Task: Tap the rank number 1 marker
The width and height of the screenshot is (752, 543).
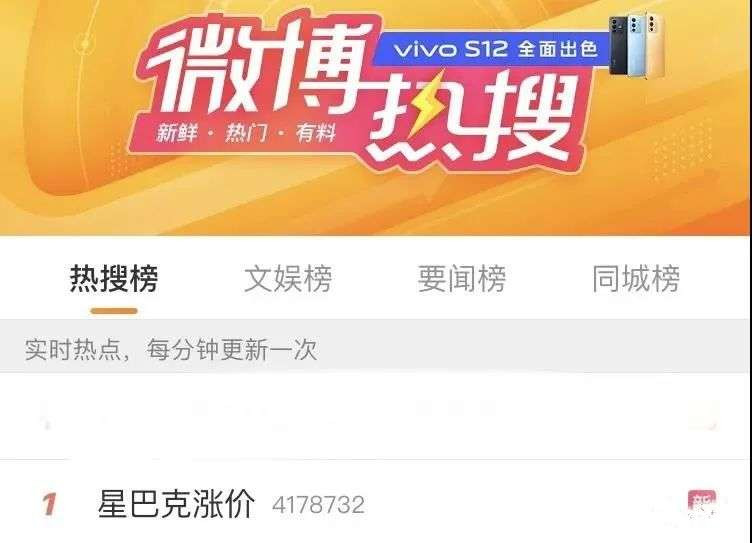Action: point(49,505)
